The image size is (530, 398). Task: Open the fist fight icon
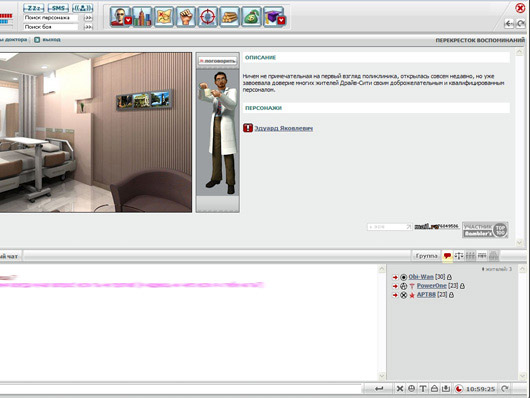[186, 16]
